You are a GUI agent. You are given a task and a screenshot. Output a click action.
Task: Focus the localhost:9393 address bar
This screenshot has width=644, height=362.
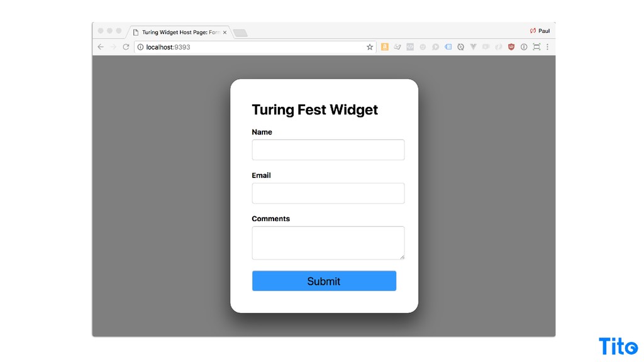[x=255, y=47]
